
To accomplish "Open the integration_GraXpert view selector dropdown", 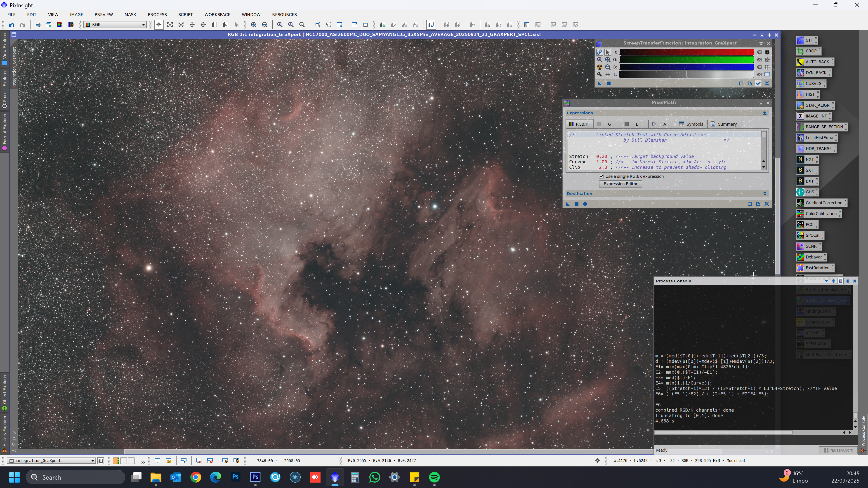I will [x=92, y=461].
